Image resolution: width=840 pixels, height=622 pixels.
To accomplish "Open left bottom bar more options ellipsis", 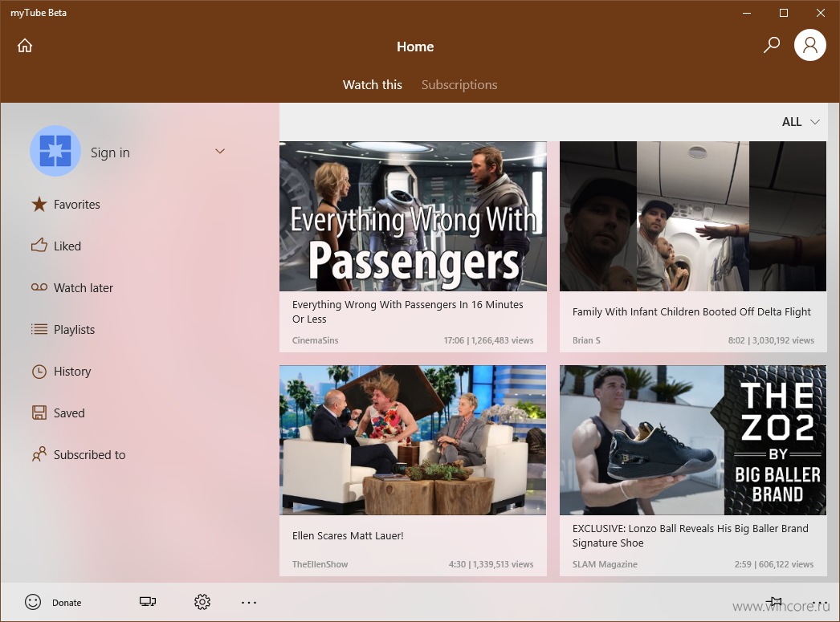I will click(249, 602).
